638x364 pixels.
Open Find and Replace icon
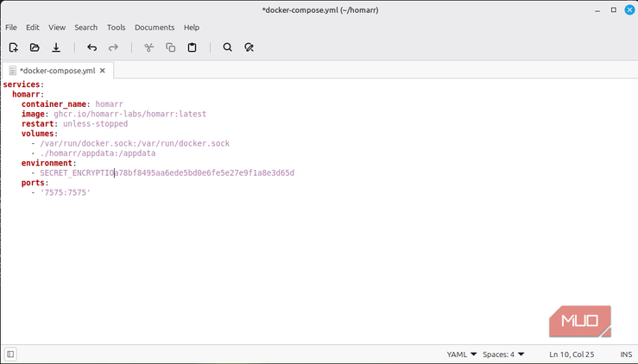click(x=249, y=47)
